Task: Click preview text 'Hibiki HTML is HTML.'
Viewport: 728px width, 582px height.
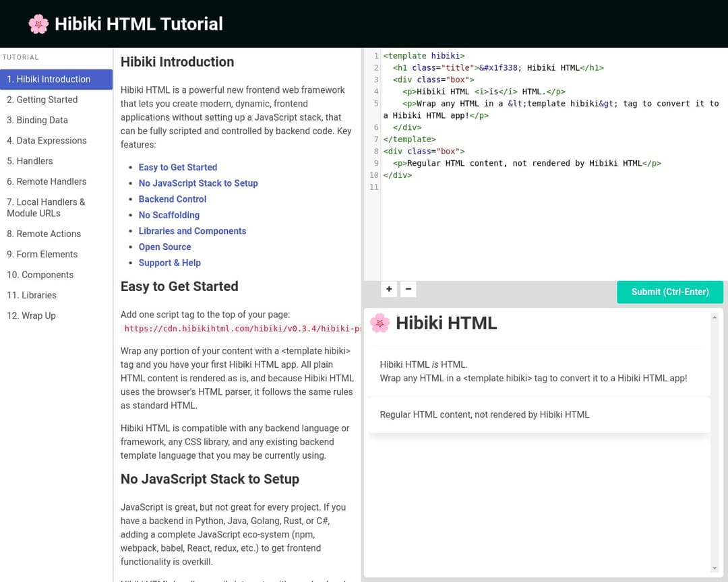Action: [x=423, y=365]
